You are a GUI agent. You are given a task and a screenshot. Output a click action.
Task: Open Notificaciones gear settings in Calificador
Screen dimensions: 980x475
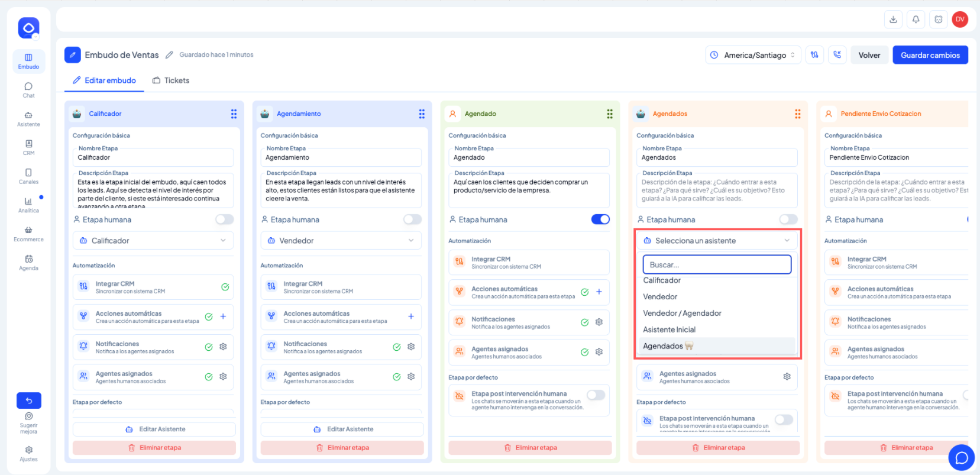coord(223,347)
